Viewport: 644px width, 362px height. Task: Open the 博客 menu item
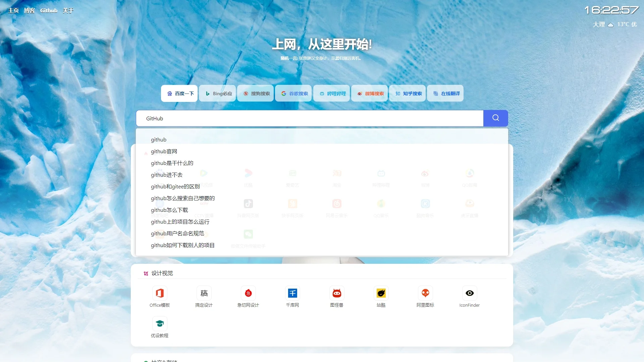tap(30, 10)
